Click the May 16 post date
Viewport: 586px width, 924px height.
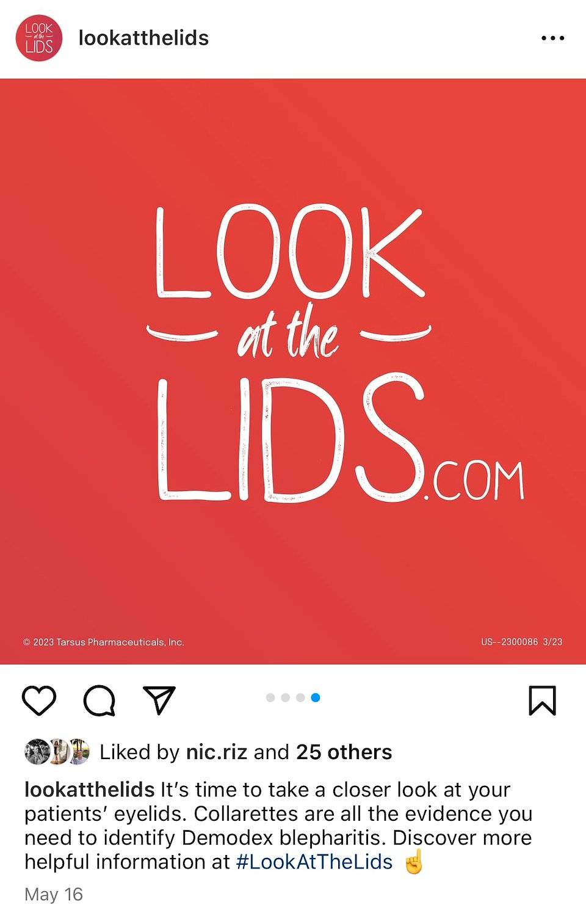[54, 895]
